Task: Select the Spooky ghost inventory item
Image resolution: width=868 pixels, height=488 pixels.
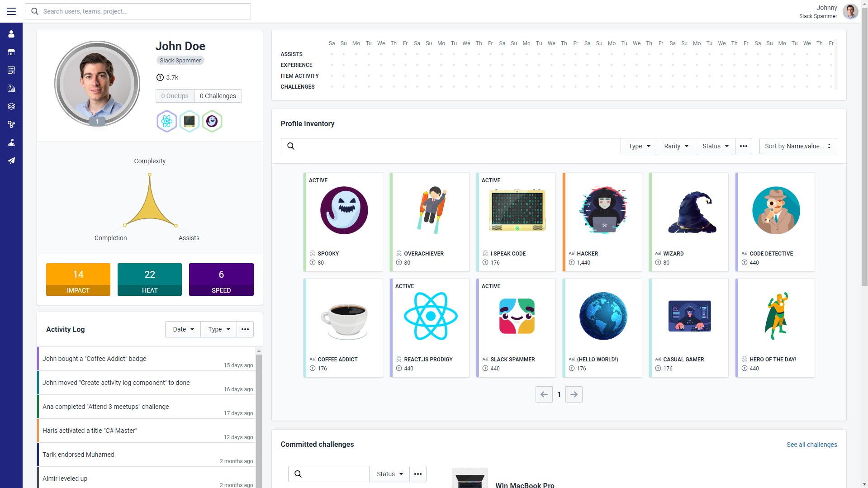Action: (x=343, y=222)
